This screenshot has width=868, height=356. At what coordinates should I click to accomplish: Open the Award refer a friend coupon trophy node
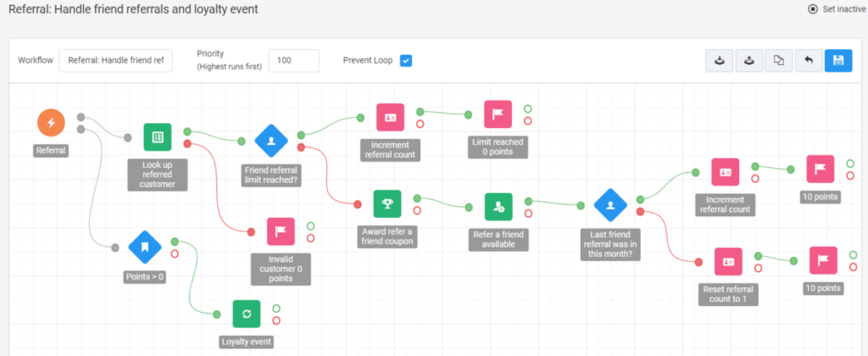point(387,203)
